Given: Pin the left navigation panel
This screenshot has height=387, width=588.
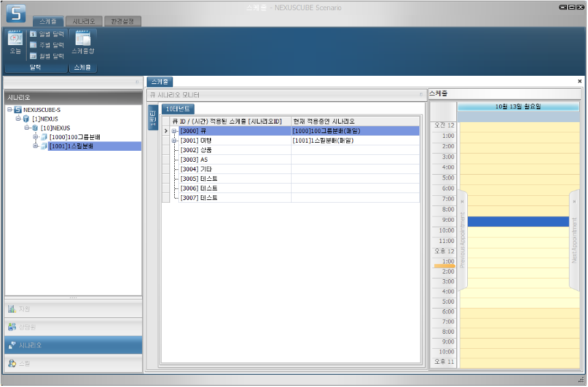Looking at the screenshot, I should [x=137, y=82].
